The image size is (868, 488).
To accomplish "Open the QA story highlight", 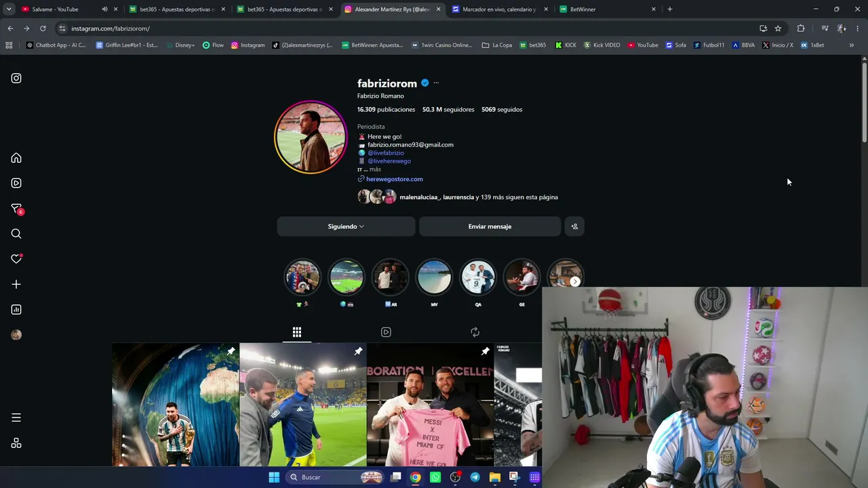I will [478, 277].
